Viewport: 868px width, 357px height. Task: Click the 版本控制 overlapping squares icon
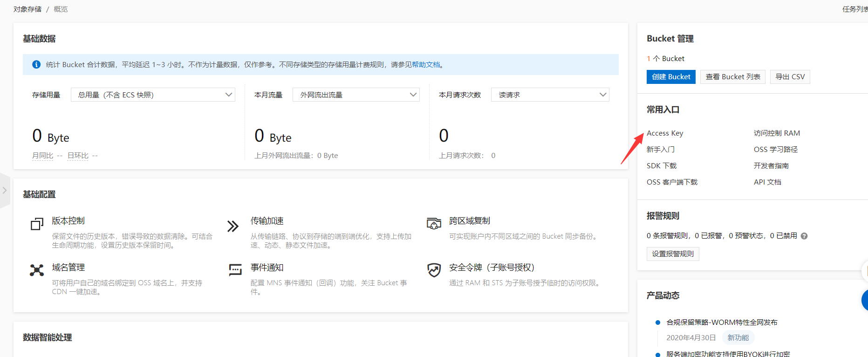pos(37,224)
